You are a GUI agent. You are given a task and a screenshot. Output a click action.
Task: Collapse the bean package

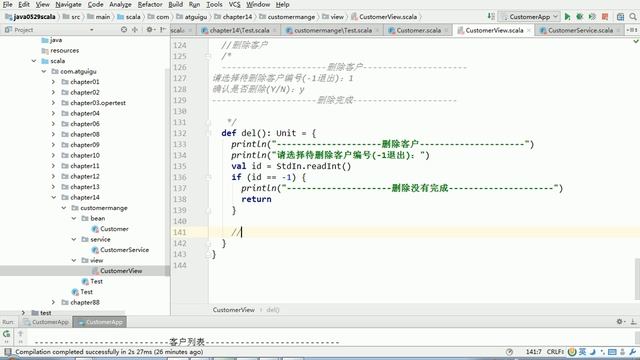[74, 218]
